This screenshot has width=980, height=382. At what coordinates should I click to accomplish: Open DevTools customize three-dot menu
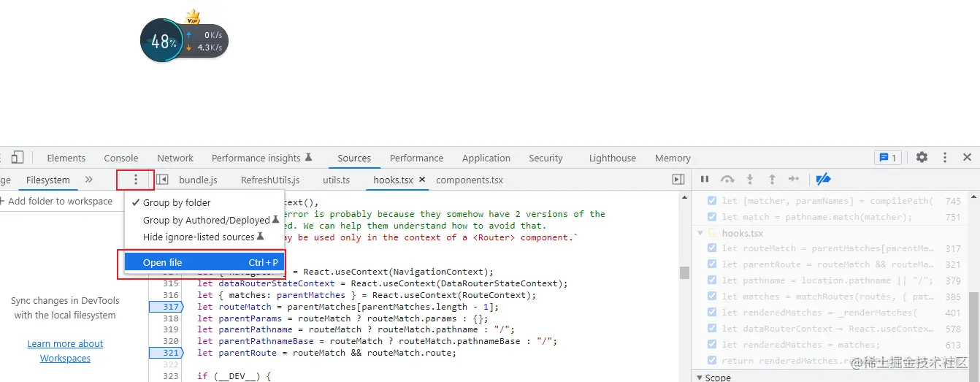(945, 158)
